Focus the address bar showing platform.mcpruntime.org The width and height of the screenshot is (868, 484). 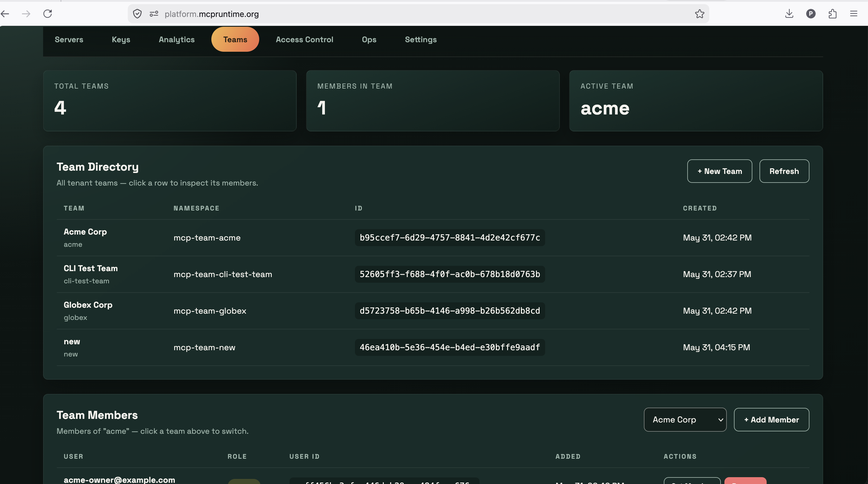(x=418, y=14)
